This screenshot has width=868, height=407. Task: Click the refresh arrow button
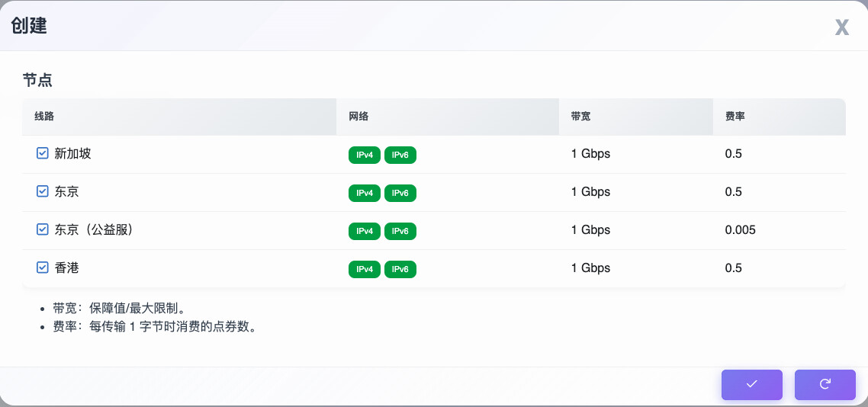[x=825, y=384]
